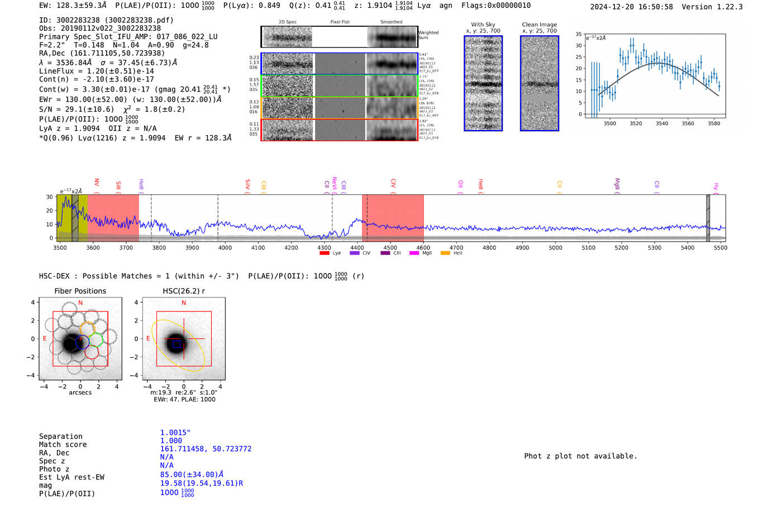Click the CIV legend color swatch

point(354,253)
